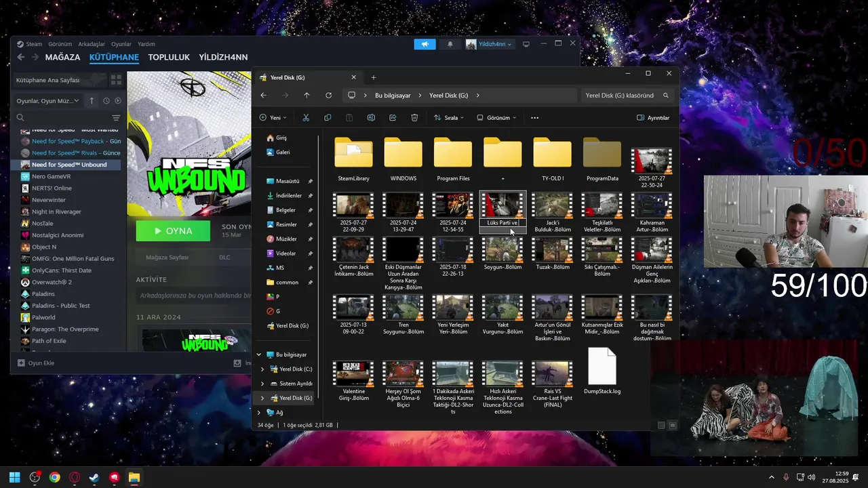868x488 pixels.
Task: Expand the Ağ network tree node
Action: [x=258, y=412]
